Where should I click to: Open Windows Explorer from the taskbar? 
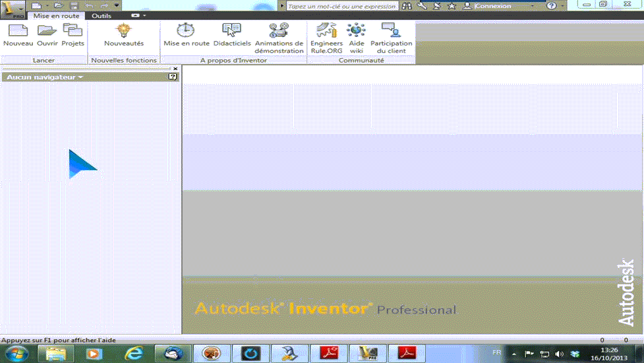point(56,354)
